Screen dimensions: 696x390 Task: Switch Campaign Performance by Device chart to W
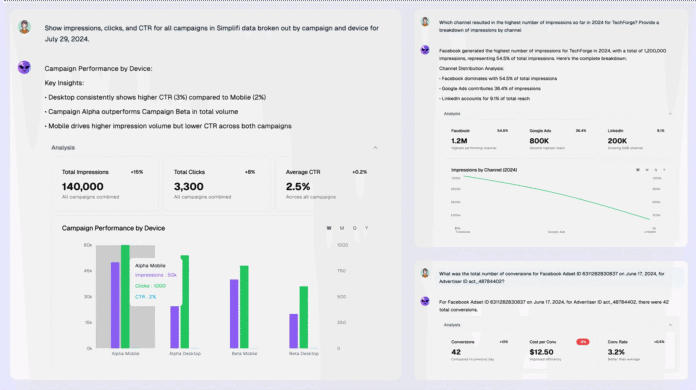pyautogui.click(x=329, y=228)
